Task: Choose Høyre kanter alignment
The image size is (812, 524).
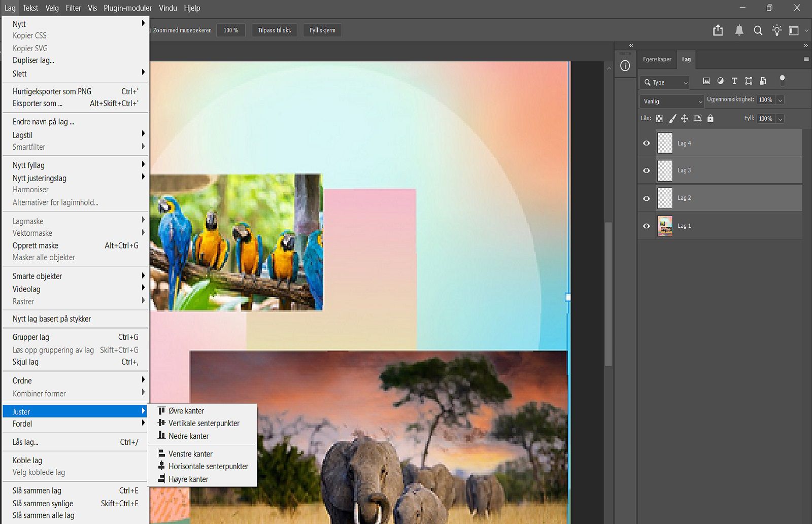Action: click(202, 479)
